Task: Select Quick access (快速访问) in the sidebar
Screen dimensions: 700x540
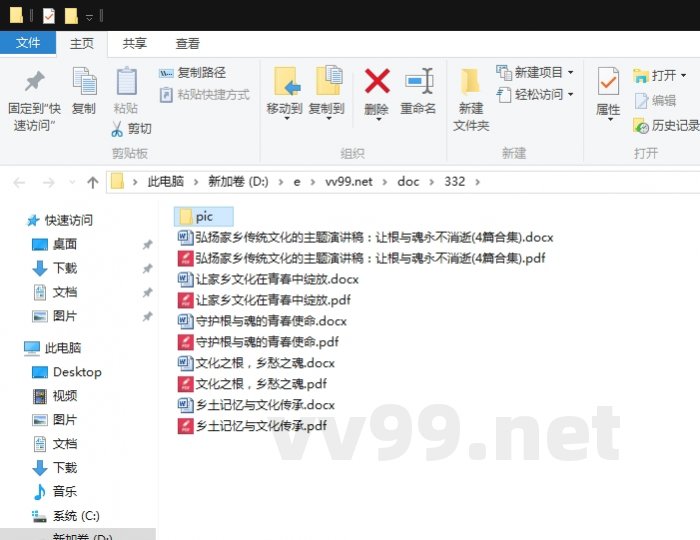Action: click(x=59, y=220)
